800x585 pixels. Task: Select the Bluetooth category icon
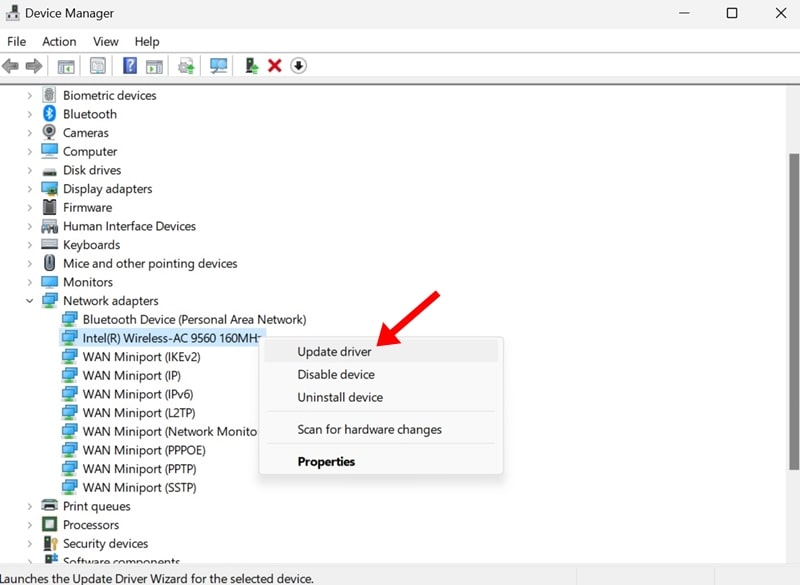tap(49, 114)
